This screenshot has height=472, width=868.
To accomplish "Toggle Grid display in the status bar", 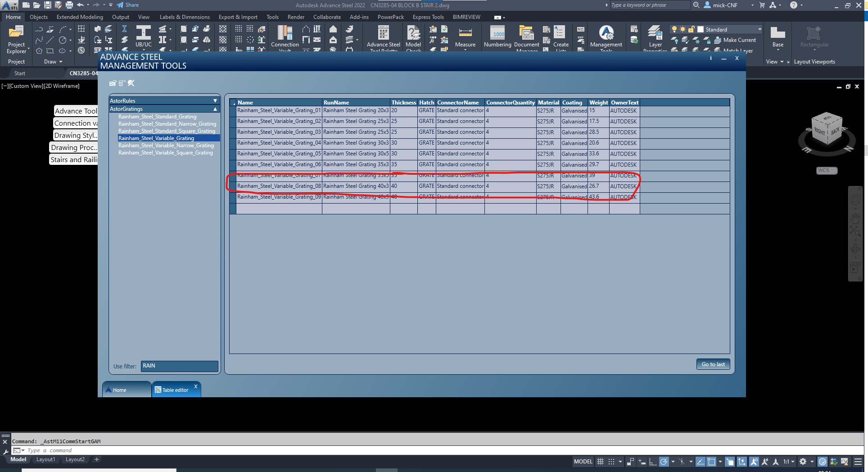I will point(601,462).
